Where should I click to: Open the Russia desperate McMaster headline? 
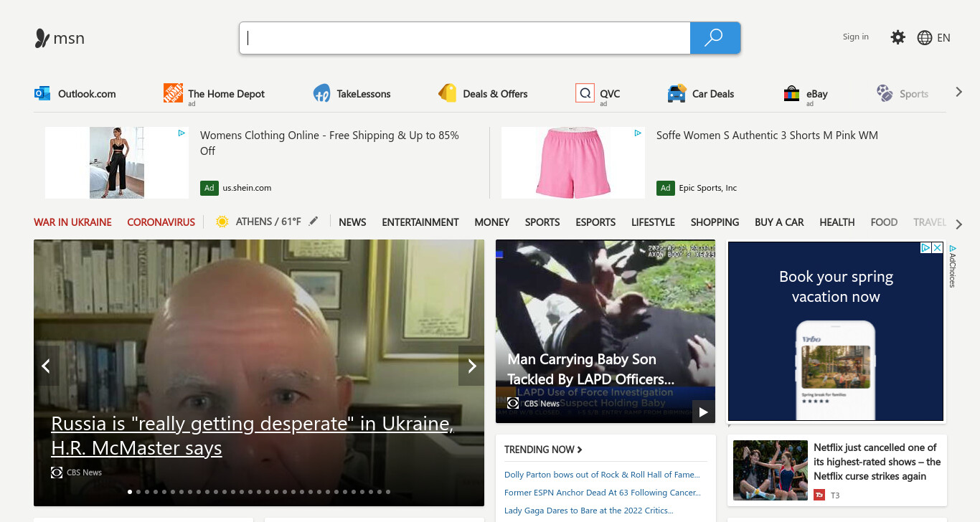pos(253,436)
